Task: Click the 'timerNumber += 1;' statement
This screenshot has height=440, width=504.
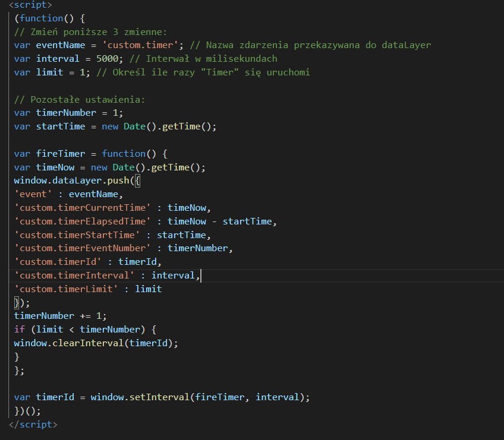Action: click(60, 316)
